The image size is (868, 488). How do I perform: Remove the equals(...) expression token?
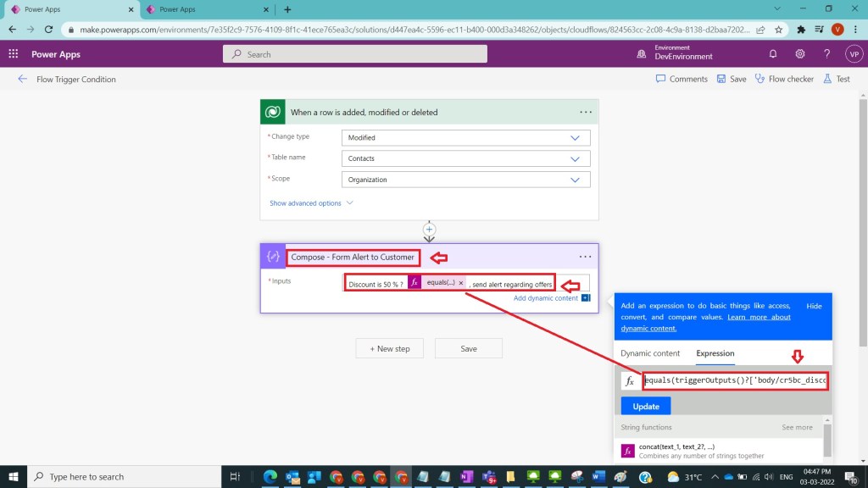tap(461, 283)
